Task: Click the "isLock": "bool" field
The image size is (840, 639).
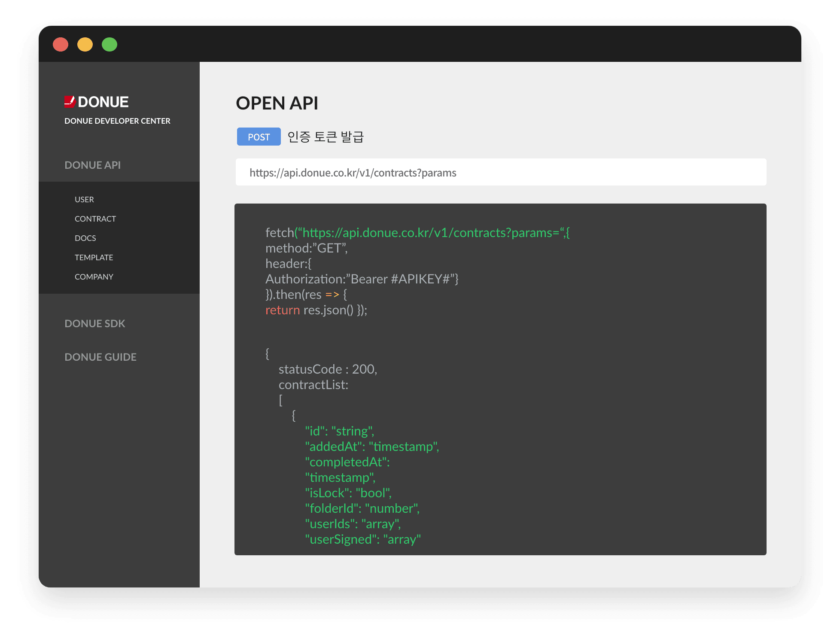Action: (x=348, y=493)
